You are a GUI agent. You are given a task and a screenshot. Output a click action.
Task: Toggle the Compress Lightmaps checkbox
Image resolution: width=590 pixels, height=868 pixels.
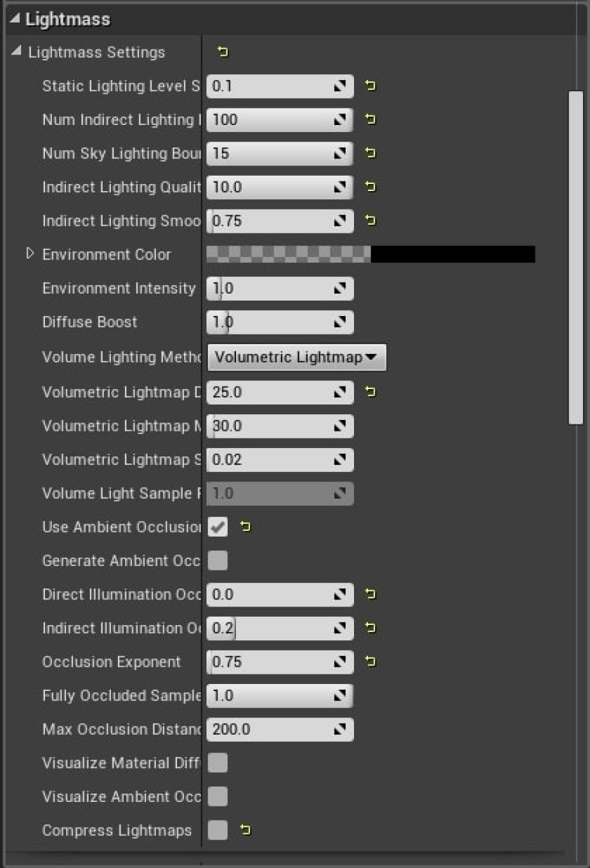tap(218, 830)
